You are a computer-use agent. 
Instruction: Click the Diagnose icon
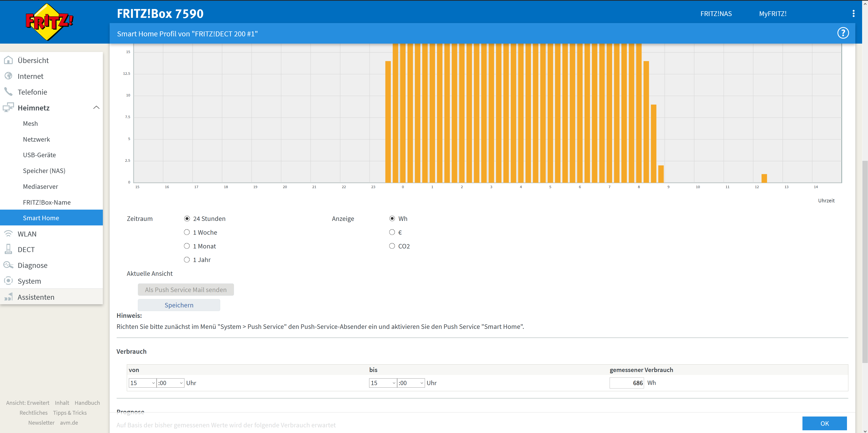point(8,265)
